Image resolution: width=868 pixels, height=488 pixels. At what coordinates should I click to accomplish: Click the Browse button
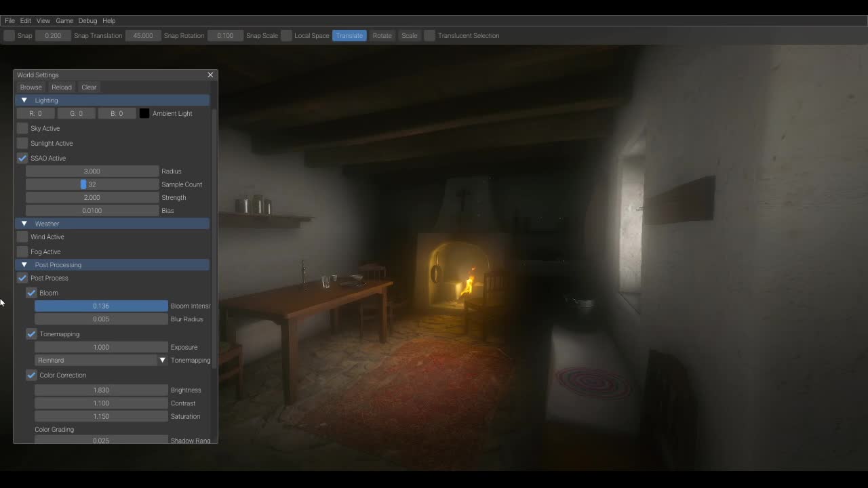click(x=31, y=87)
